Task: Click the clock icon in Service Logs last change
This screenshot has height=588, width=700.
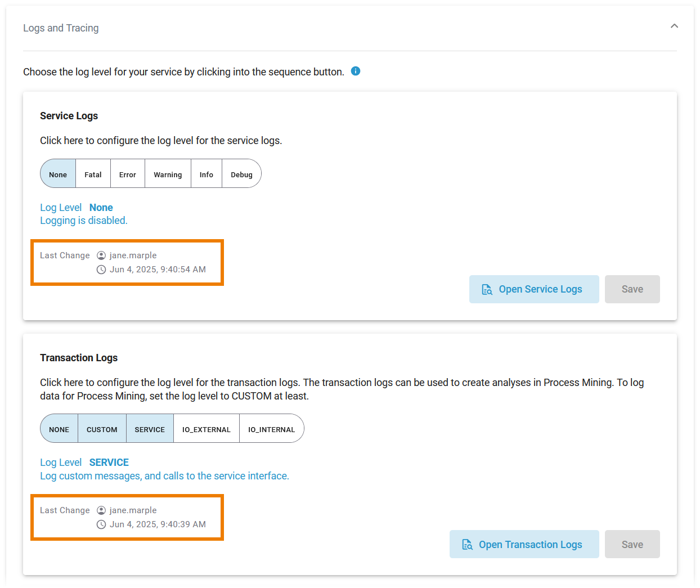Action: click(x=101, y=270)
